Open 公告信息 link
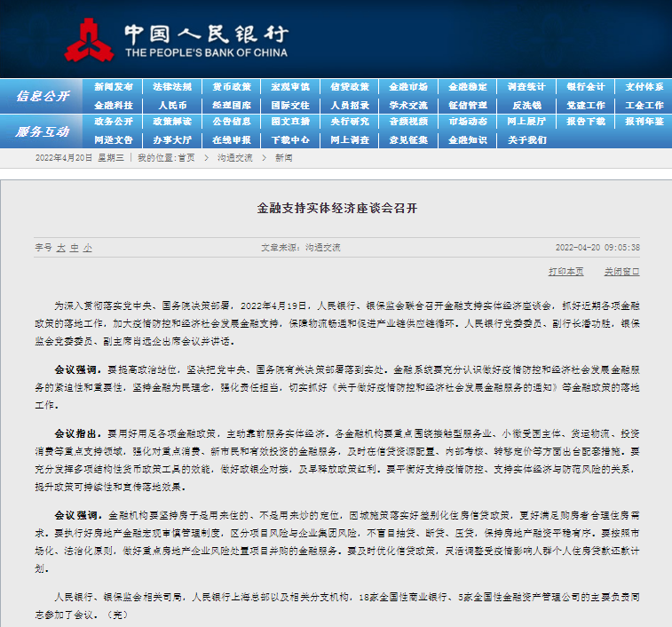The image size is (672, 627). tap(232, 122)
